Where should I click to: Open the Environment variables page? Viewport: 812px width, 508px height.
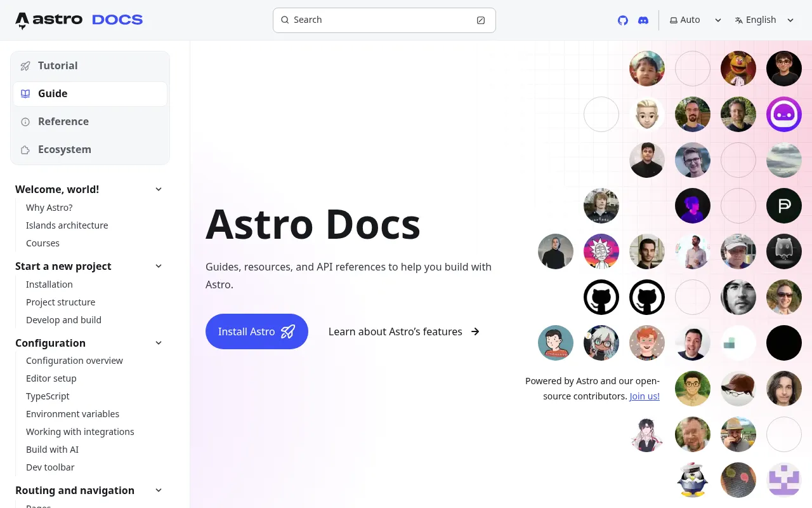72,414
